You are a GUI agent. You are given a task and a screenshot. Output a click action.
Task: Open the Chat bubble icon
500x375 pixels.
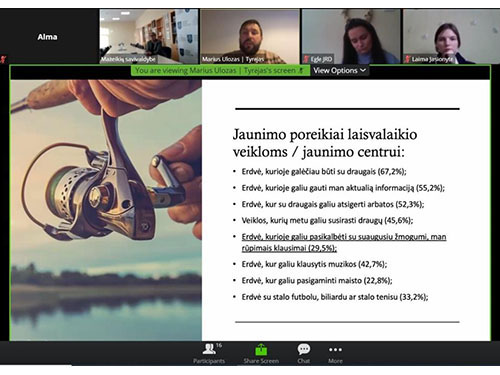click(304, 349)
